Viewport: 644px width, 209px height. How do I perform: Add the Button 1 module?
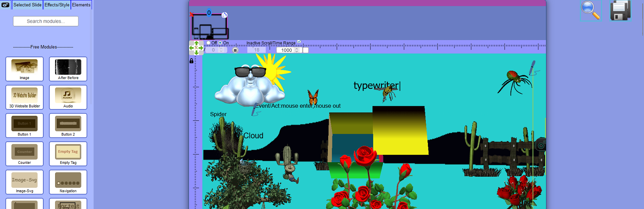24,125
